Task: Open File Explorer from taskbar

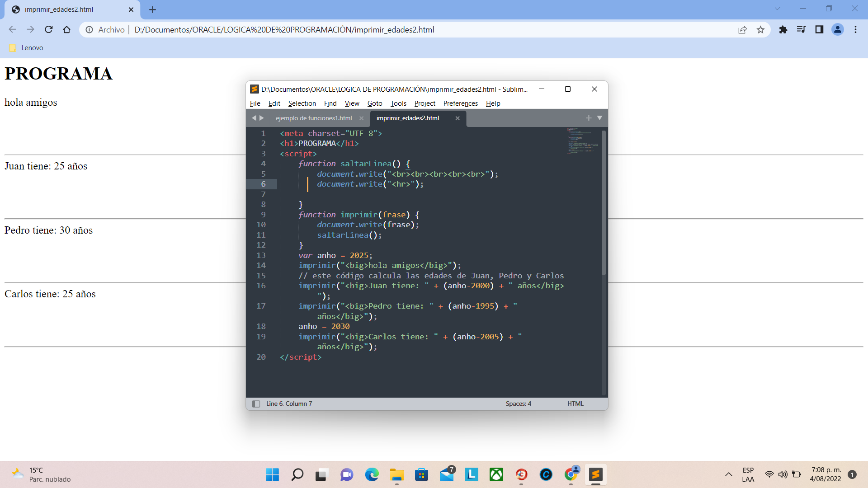Action: [x=396, y=474]
